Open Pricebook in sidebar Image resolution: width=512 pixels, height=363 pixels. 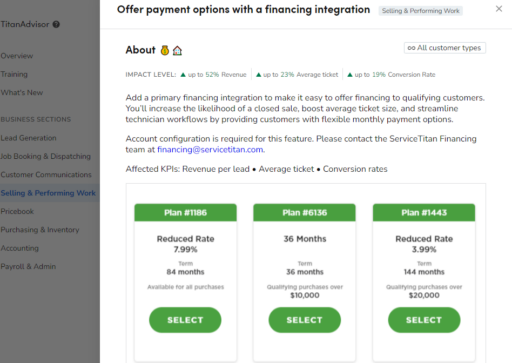(17, 211)
